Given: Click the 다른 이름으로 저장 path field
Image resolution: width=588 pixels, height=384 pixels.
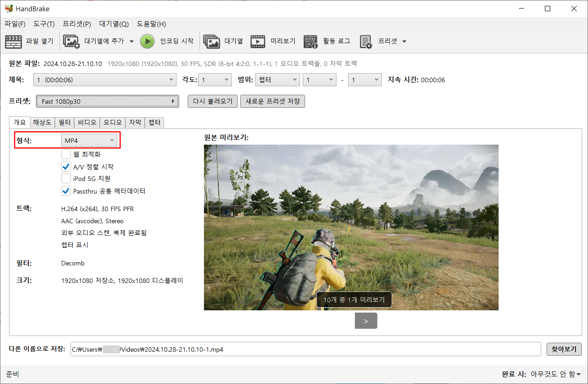Looking at the screenshot, I should pyautogui.click(x=306, y=349).
